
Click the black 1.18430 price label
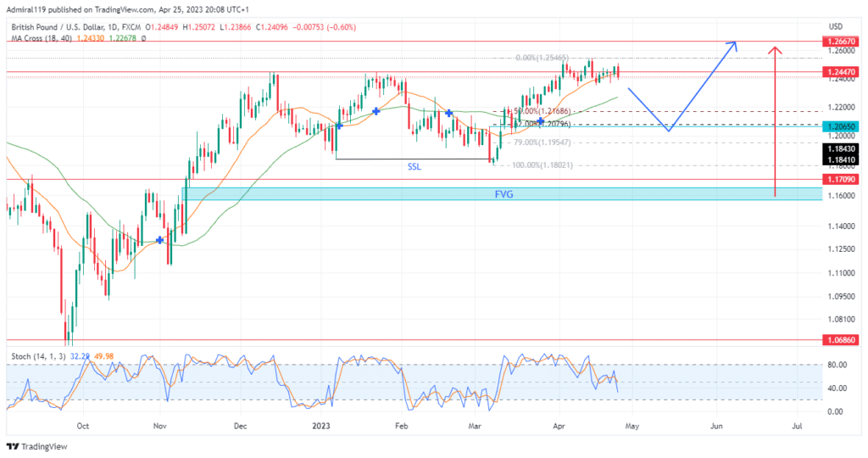[840, 149]
